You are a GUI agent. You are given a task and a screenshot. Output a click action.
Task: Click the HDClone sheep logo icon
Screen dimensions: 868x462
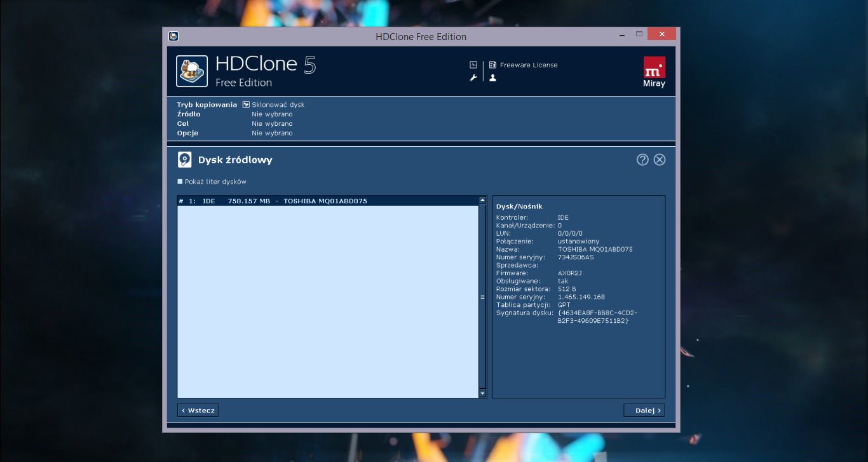click(191, 71)
